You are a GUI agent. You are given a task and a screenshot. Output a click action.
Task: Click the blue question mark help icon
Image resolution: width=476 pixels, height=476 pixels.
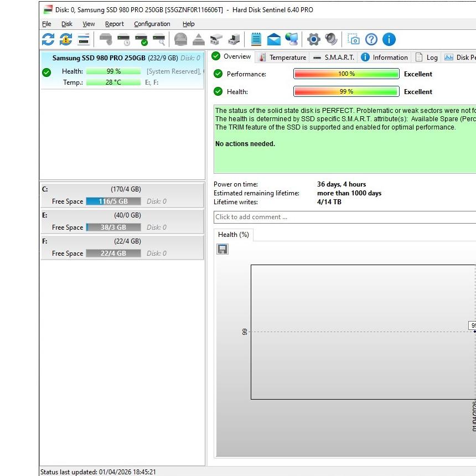pyautogui.click(x=371, y=39)
